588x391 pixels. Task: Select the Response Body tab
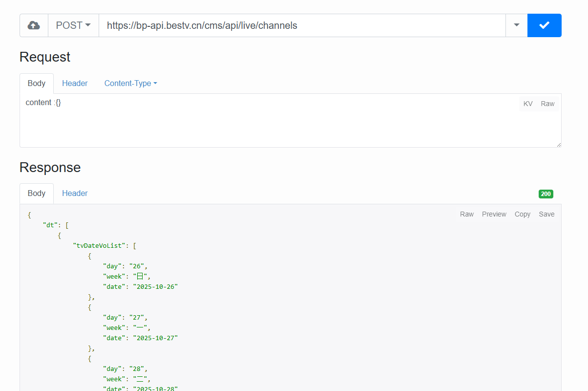[x=37, y=193]
